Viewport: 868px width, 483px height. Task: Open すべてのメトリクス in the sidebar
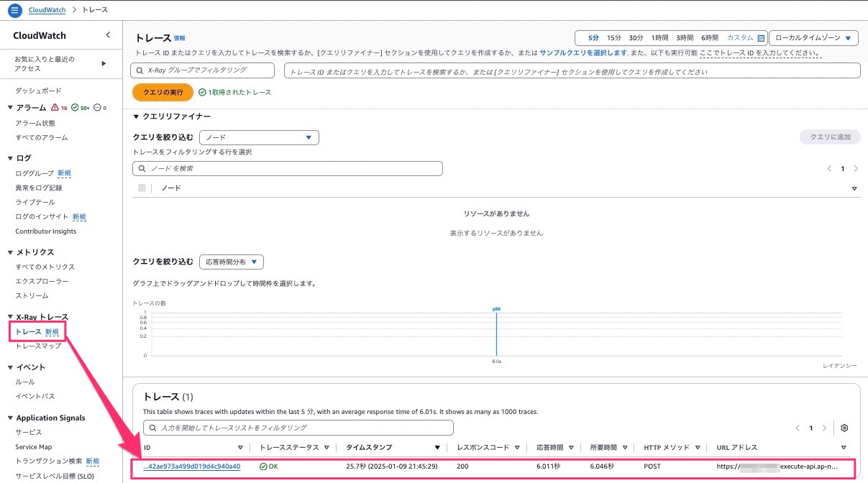45,267
